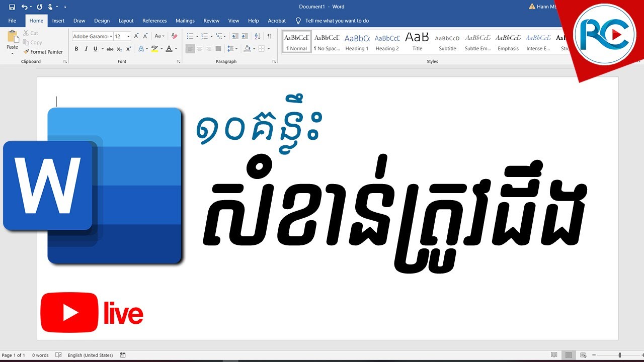Switch to the Acrobat tab
Image resolution: width=644 pixels, height=362 pixels.
[x=277, y=21]
